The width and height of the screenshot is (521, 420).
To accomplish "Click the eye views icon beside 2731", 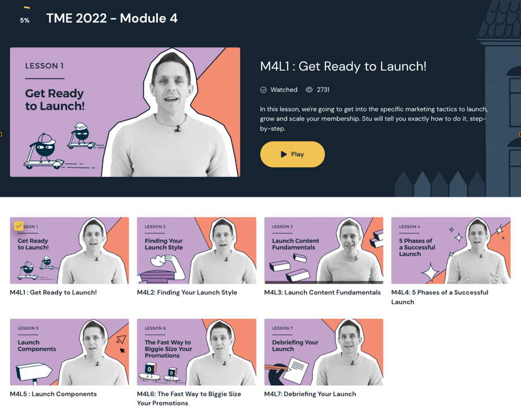I will point(309,90).
